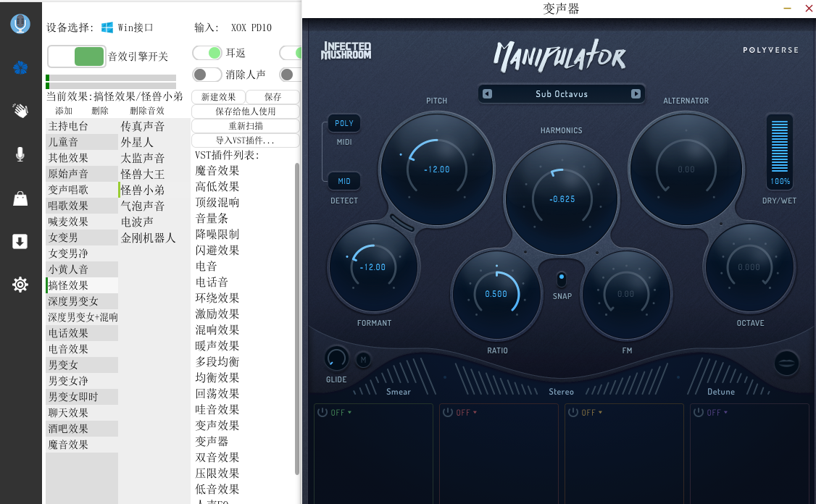816x504 pixels.
Task: Select 魔音效果 in the VST plugin list
Action: (x=217, y=171)
